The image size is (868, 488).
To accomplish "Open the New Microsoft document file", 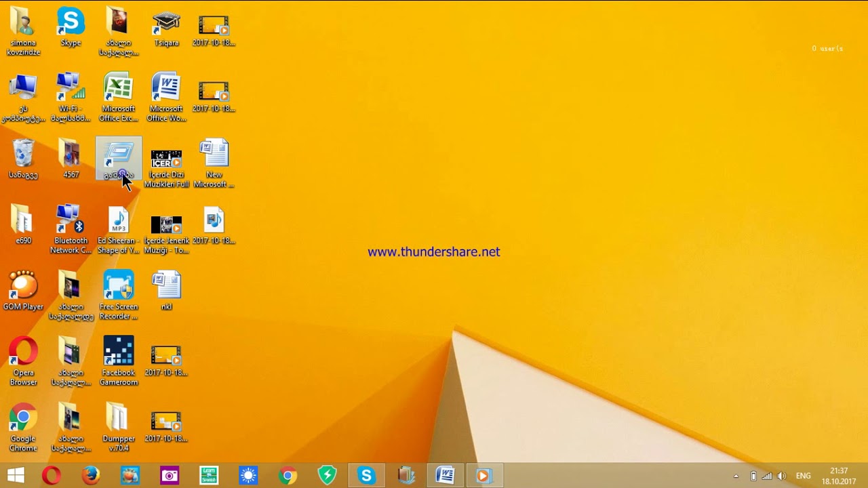I will (214, 163).
